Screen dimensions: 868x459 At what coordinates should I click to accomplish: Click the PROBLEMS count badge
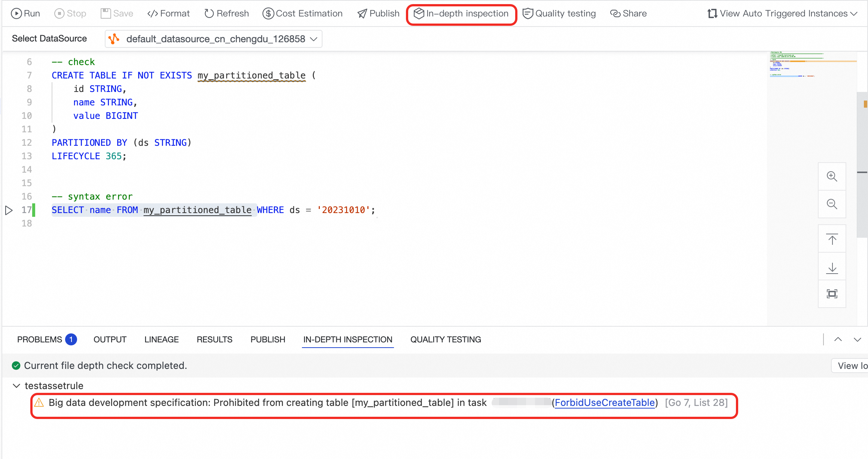71,339
